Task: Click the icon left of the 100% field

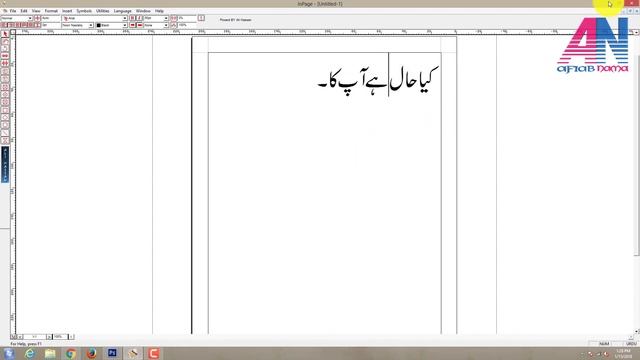Action: coord(174,25)
